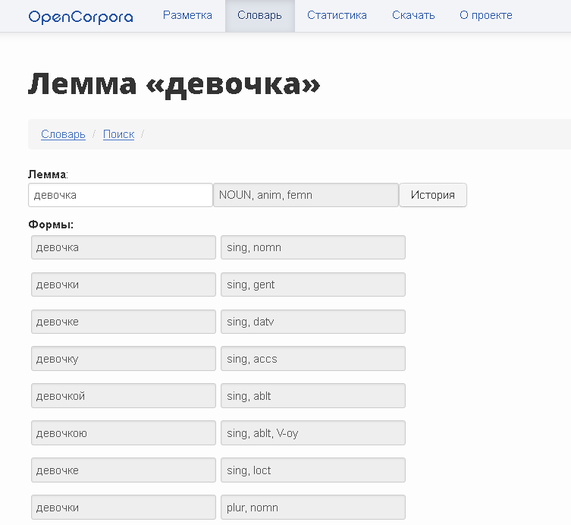Open the Разметка menu item
The image size is (571, 525).
(x=187, y=15)
